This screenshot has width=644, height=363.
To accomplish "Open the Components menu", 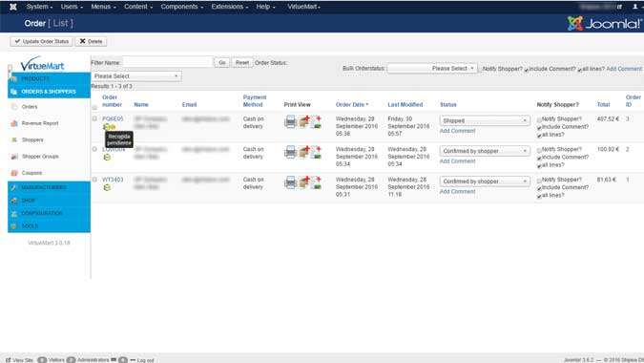I will (182, 7).
